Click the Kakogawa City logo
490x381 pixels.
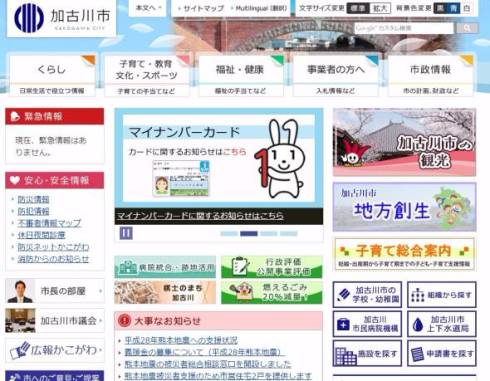point(62,18)
